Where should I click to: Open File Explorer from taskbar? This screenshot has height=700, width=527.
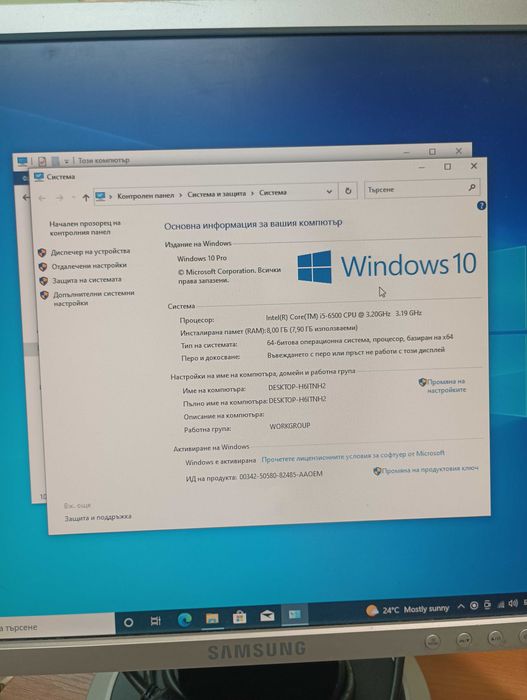[212, 618]
